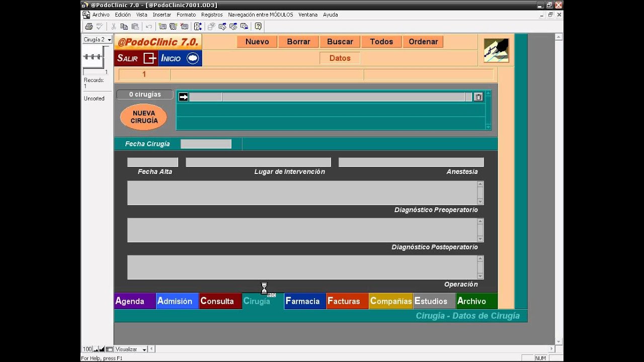Viewport: 644px width, 362px height.
Task: Click the Find toolbar icon beside the sort icon
Action: tap(211, 27)
